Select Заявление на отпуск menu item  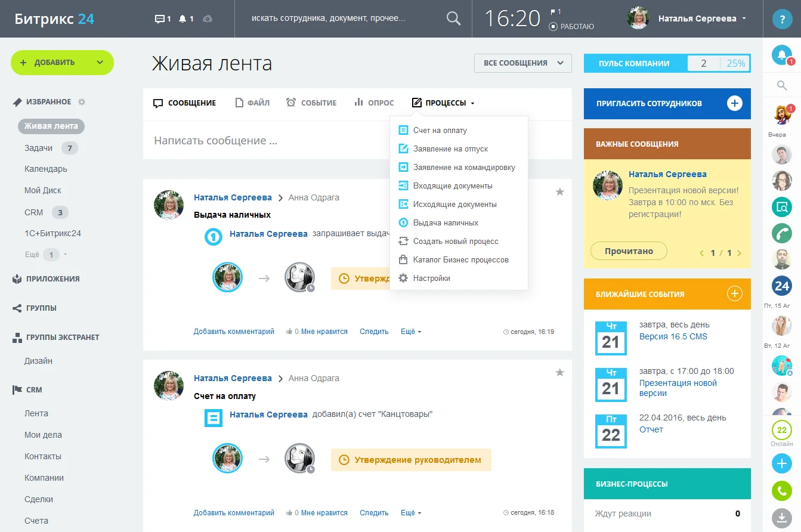(x=450, y=149)
